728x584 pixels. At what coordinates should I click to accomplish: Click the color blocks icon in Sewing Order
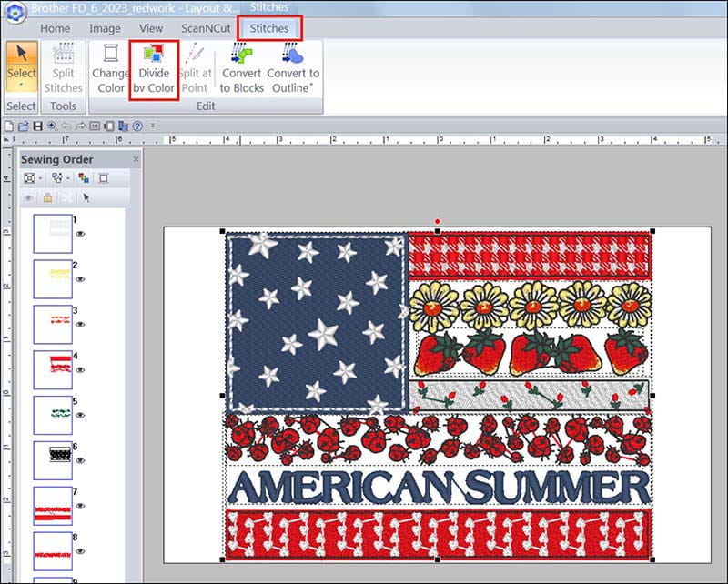pyautogui.click(x=85, y=178)
